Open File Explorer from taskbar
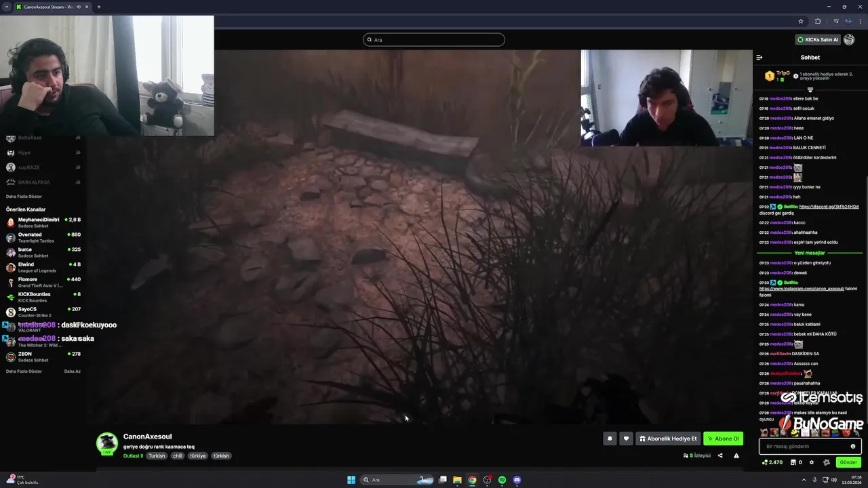 457,480
